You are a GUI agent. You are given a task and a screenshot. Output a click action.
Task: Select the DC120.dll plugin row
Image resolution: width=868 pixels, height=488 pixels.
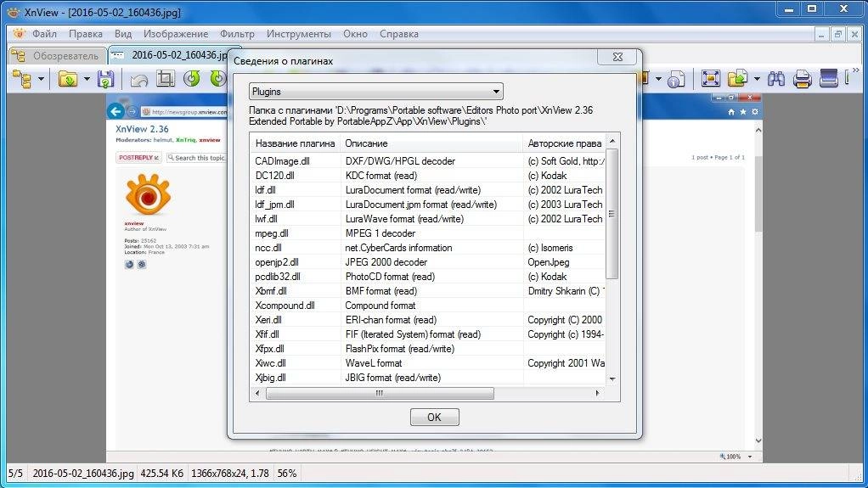click(x=427, y=176)
